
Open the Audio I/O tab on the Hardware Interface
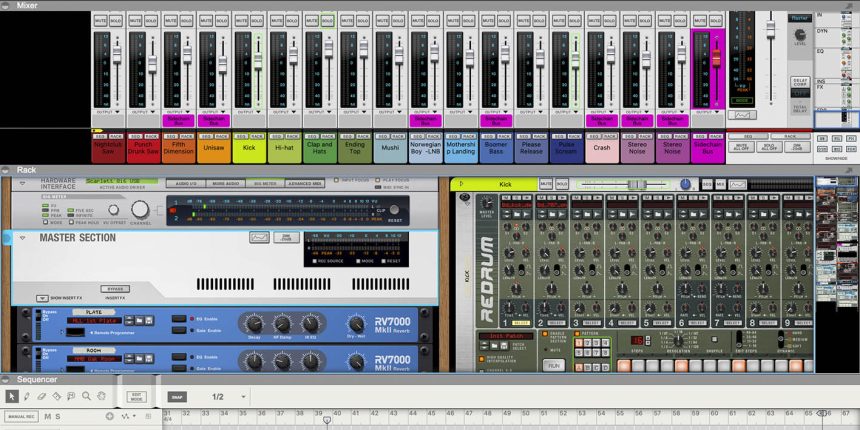point(185,184)
